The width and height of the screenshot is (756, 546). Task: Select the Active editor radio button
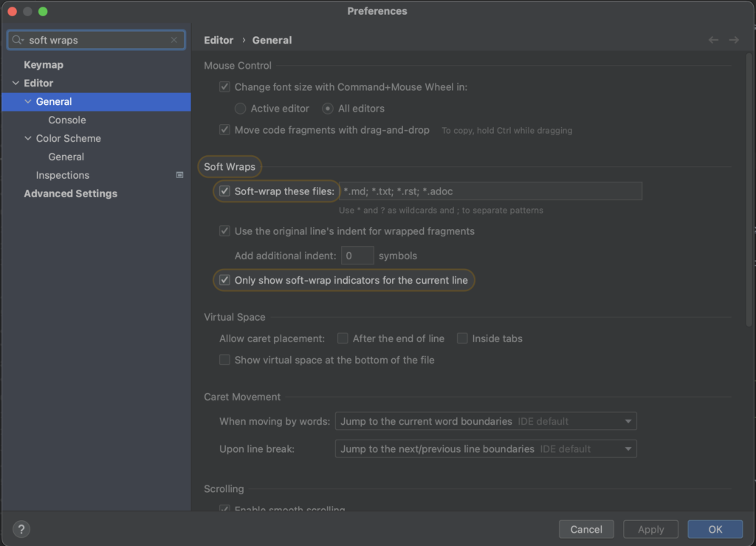click(240, 108)
